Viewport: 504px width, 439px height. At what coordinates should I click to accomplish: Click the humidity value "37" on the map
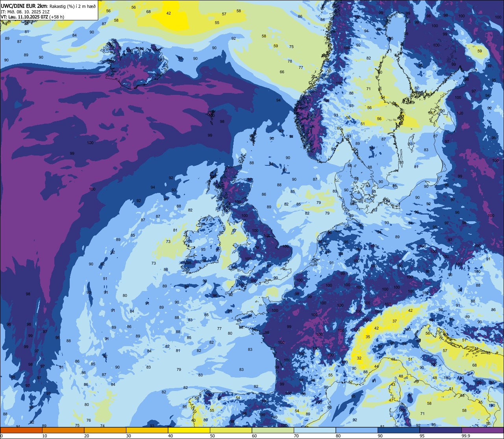(395, 321)
